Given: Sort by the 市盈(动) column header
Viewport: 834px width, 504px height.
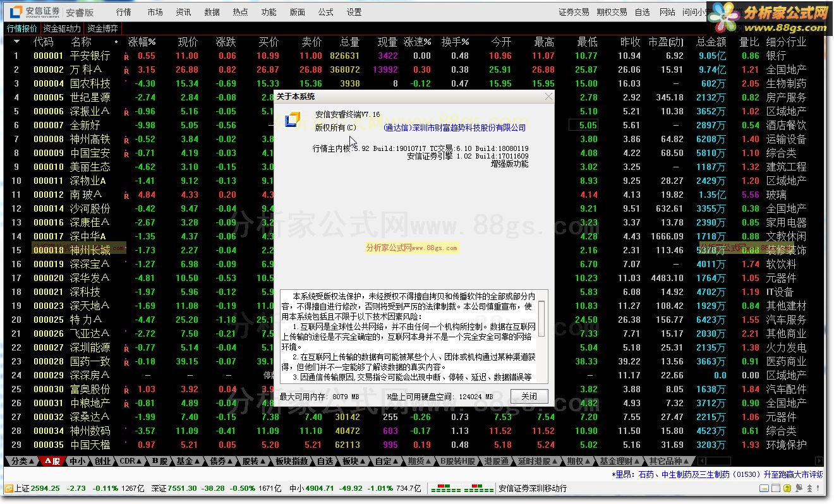Looking at the screenshot, I should click(666, 42).
